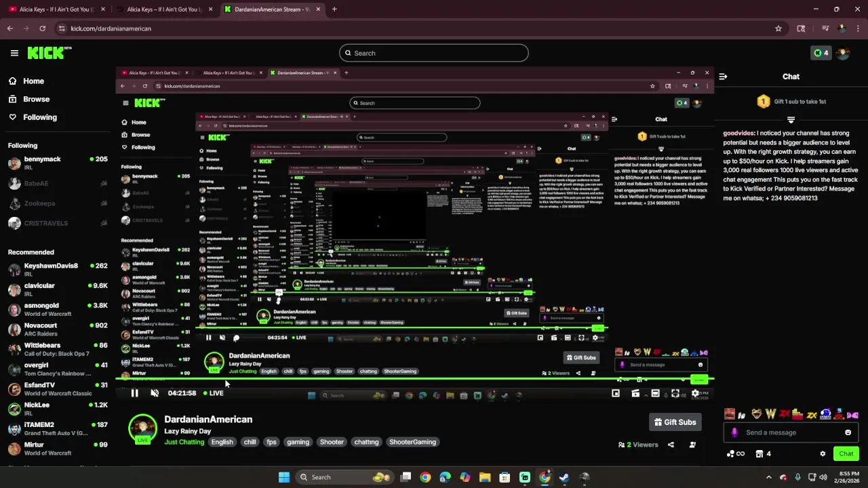Open the Kick sidebar hamburger menu

[14, 53]
